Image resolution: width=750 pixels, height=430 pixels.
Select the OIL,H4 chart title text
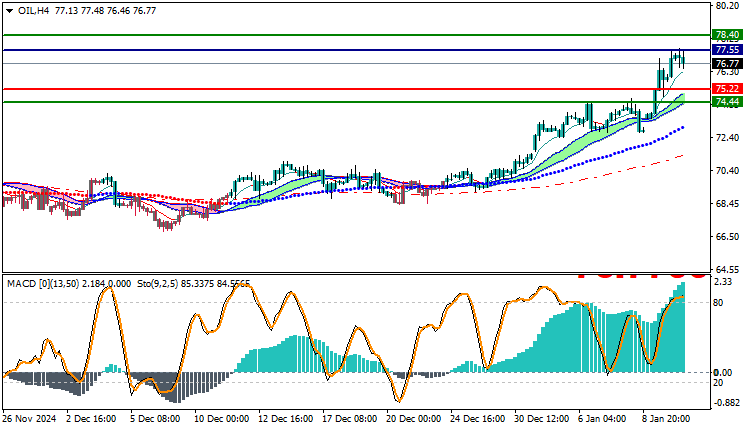pyautogui.click(x=33, y=11)
